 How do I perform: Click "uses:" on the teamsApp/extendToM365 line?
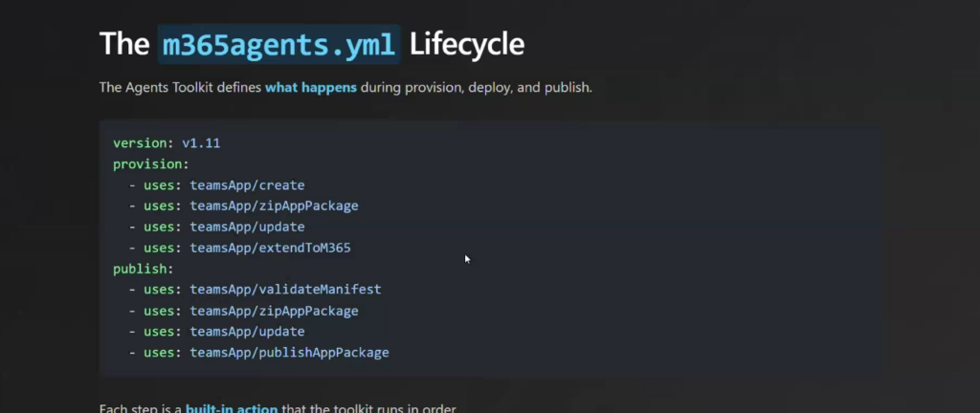[163, 248]
